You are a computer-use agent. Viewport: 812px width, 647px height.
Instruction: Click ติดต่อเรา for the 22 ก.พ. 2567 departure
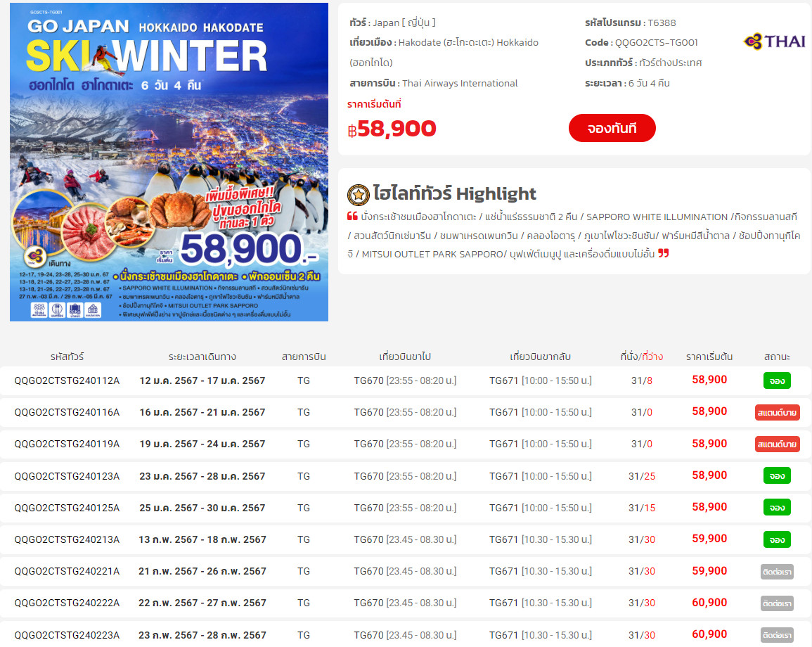click(x=777, y=603)
